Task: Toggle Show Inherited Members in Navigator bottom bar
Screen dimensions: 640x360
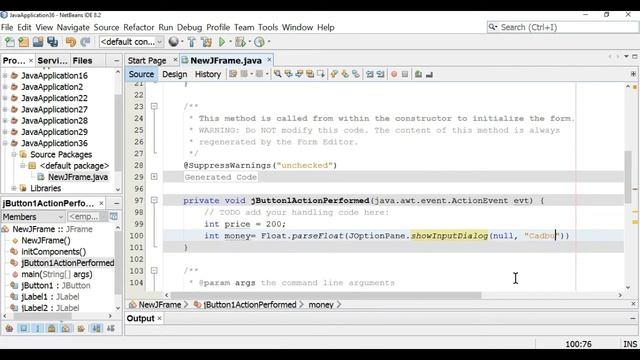Action: tap(9, 328)
